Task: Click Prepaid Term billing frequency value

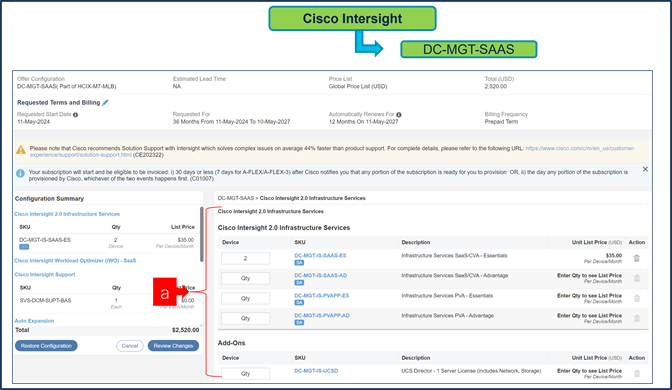Action: tap(501, 122)
